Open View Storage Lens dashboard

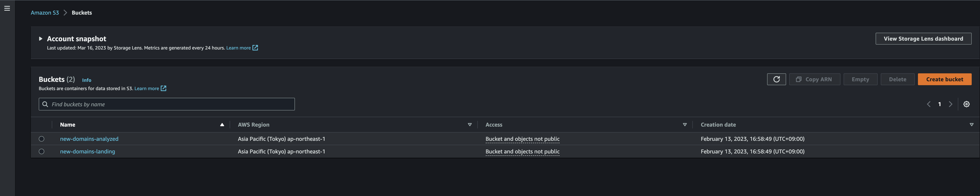point(923,39)
